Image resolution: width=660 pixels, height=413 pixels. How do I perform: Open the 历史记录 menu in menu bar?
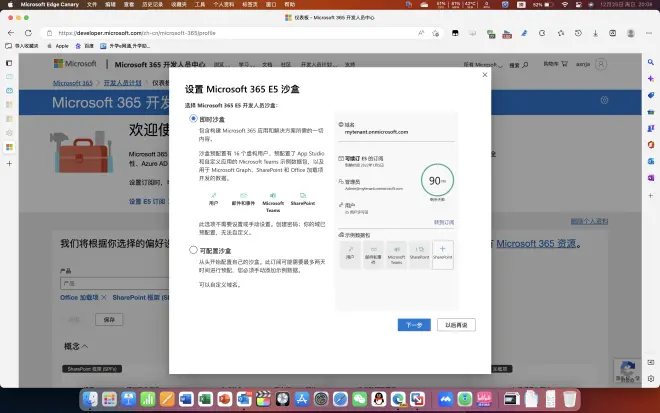(152, 5)
